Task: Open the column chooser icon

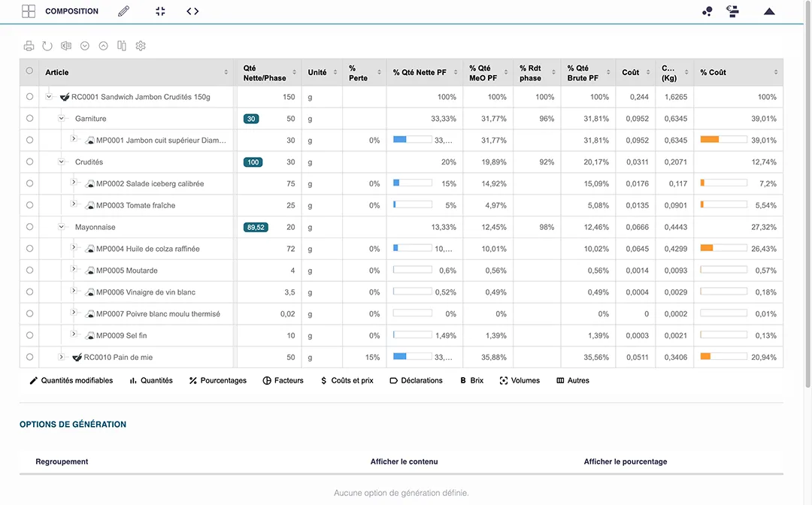Action: pos(122,46)
